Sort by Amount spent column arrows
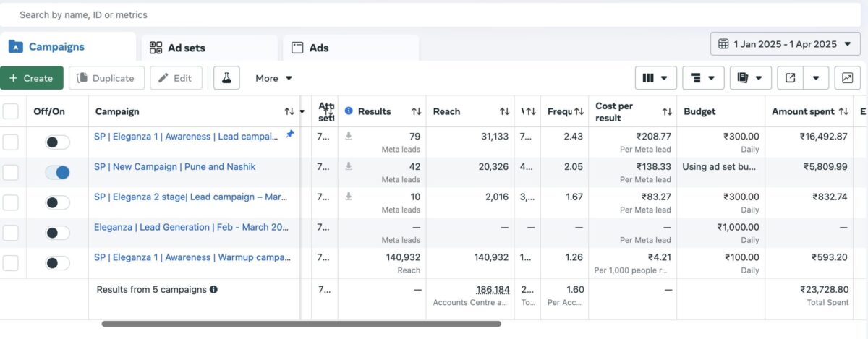868x339 pixels. 843,111
